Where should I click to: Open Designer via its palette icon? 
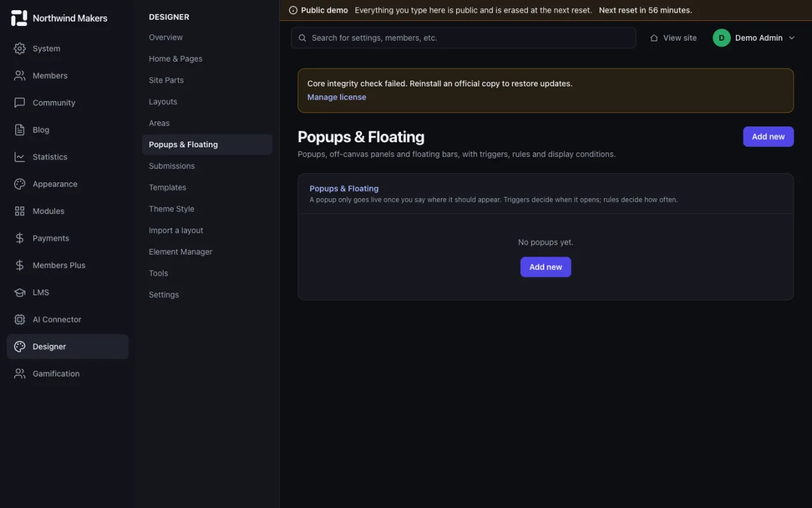click(20, 347)
